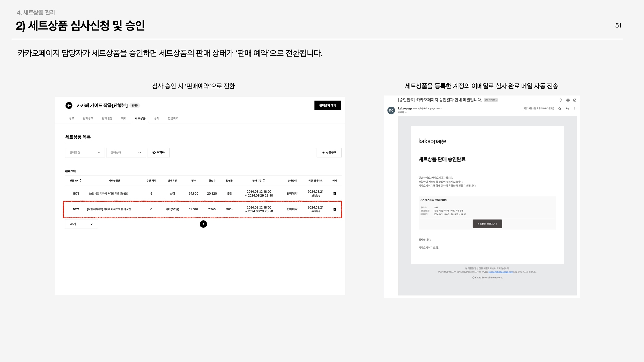Delete set product 1671 via trash icon
Image resolution: width=644 pixels, height=362 pixels.
[x=335, y=209]
